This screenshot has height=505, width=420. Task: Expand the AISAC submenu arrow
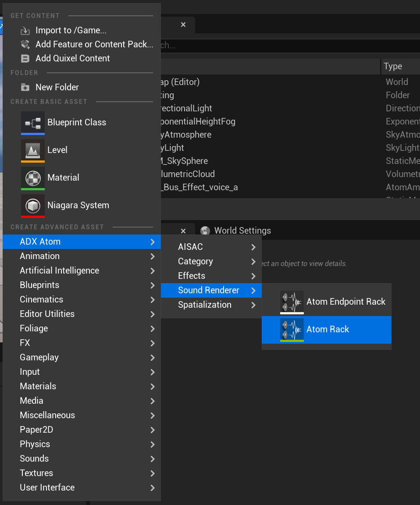click(x=253, y=247)
